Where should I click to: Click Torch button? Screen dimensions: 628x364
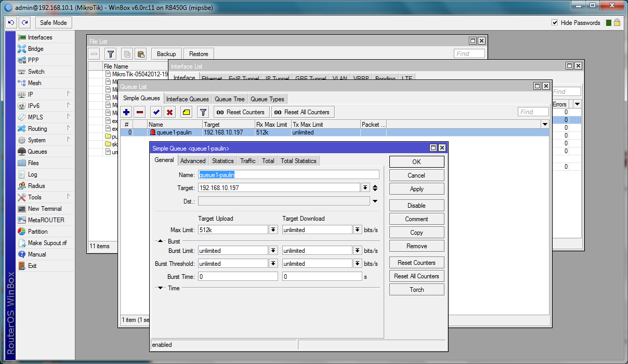pos(417,290)
